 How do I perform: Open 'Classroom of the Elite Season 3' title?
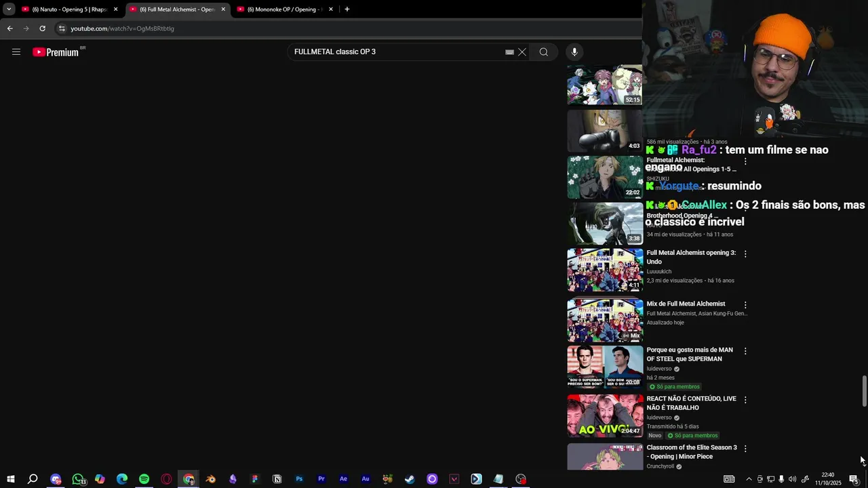(692, 452)
